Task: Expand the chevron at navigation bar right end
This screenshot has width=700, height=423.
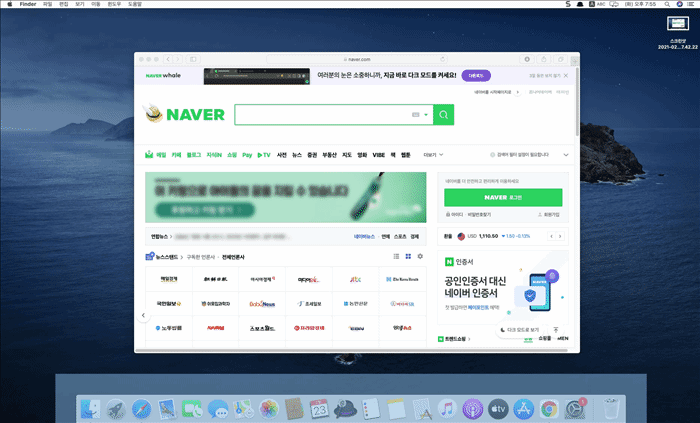Action: click(566, 155)
